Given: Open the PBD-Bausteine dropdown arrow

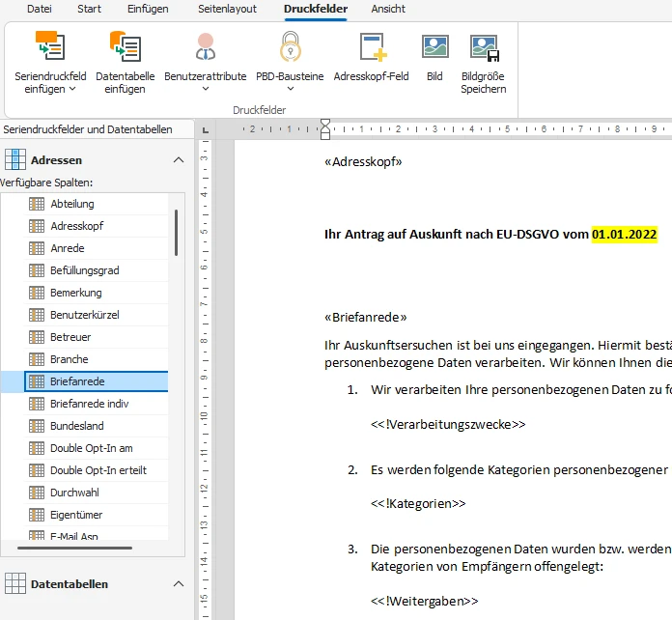Looking at the screenshot, I should [x=291, y=89].
